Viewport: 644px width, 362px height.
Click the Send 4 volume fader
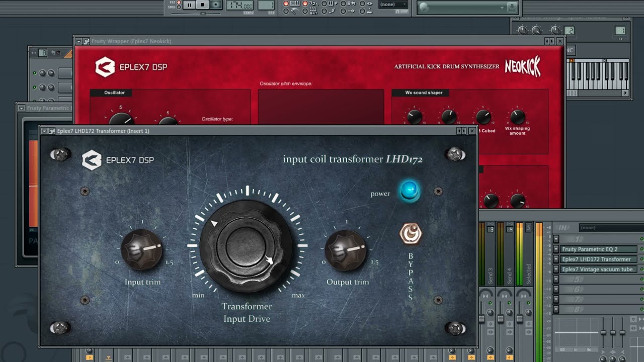[x=501, y=319]
